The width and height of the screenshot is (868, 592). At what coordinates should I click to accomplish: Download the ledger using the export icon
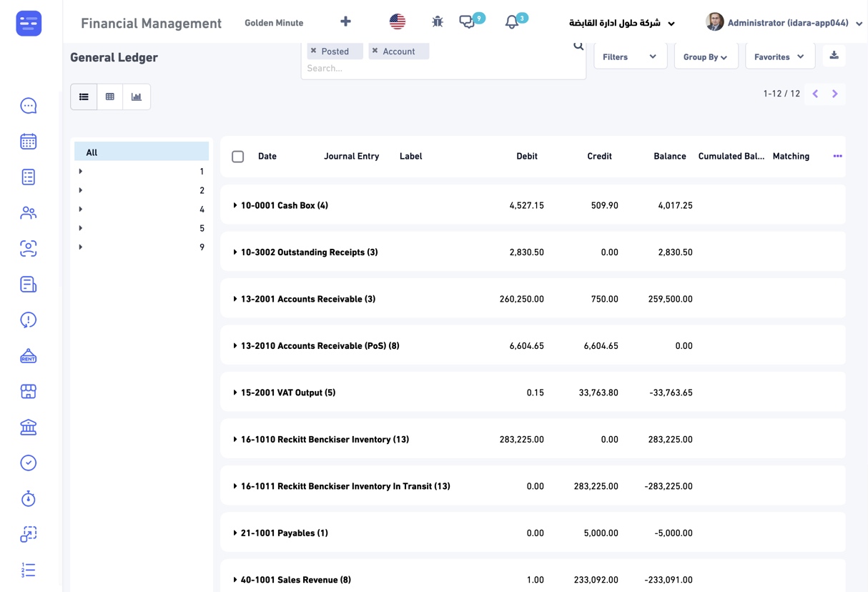click(x=834, y=56)
